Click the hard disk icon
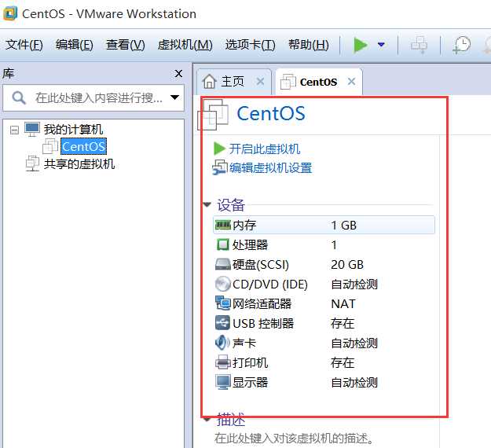The height and width of the screenshot is (448, 491). pos(223,264)
